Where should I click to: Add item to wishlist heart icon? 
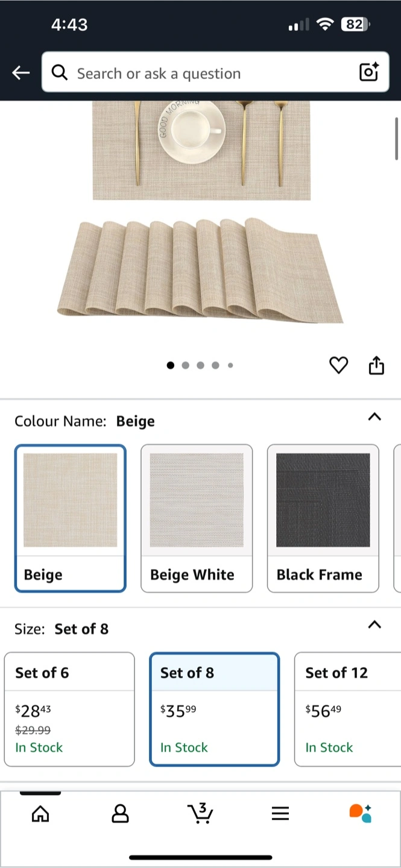coord(338,365)
